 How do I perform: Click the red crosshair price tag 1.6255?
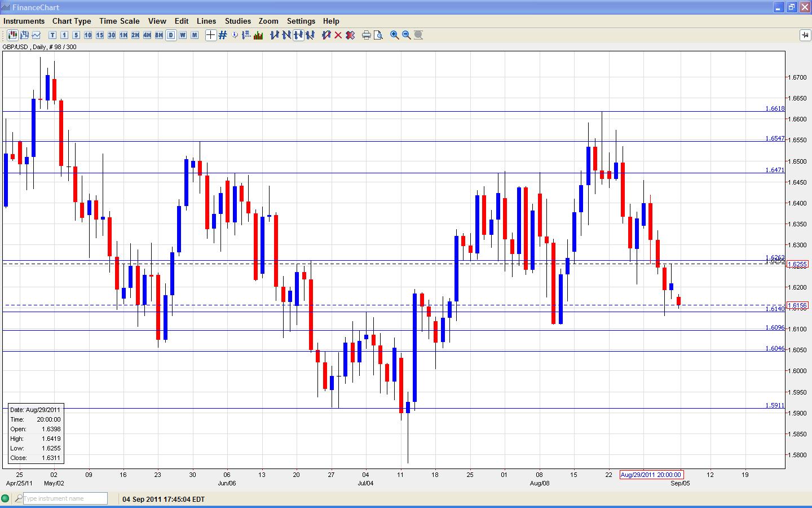[797, 264]
